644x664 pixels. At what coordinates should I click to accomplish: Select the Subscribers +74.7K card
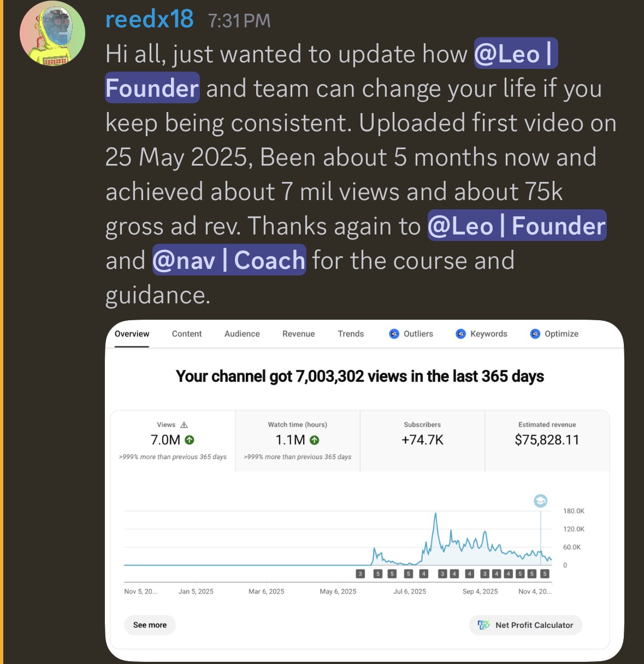pyautogui.click(x=422, y=440)
